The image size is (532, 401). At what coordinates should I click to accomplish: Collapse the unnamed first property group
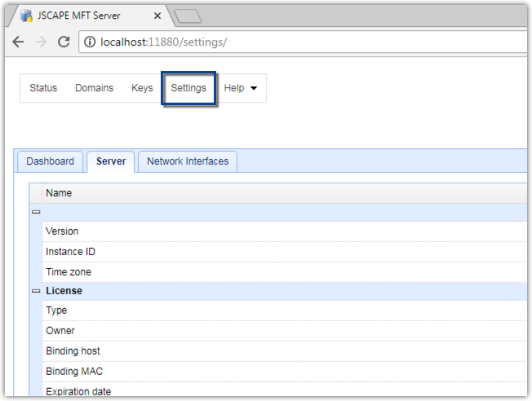36,212
